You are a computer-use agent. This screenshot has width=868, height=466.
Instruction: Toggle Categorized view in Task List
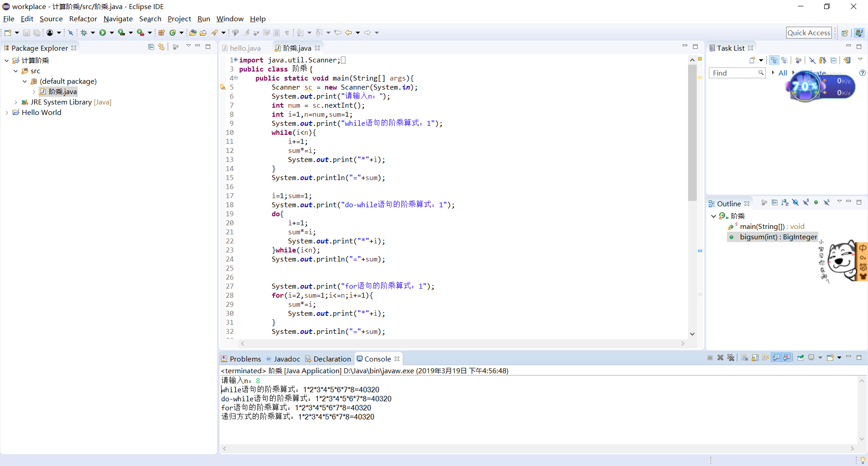[x=774, y=60]
